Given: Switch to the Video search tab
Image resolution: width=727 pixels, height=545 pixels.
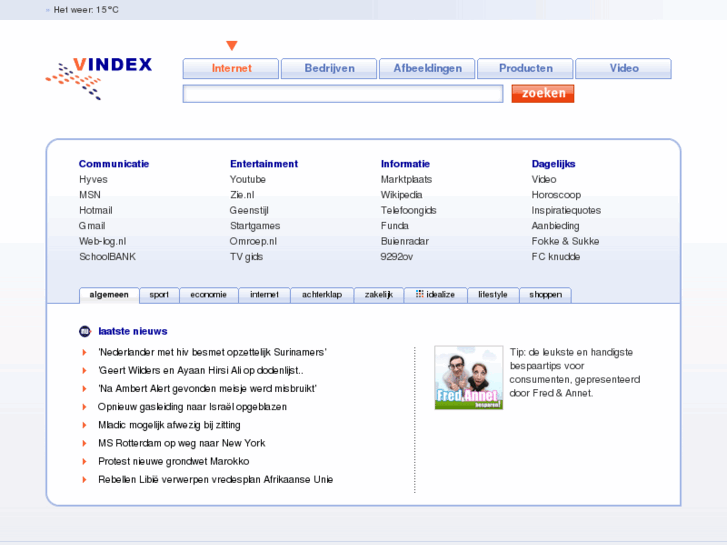Looking at the screenshot, I should [x=624, y=69].
